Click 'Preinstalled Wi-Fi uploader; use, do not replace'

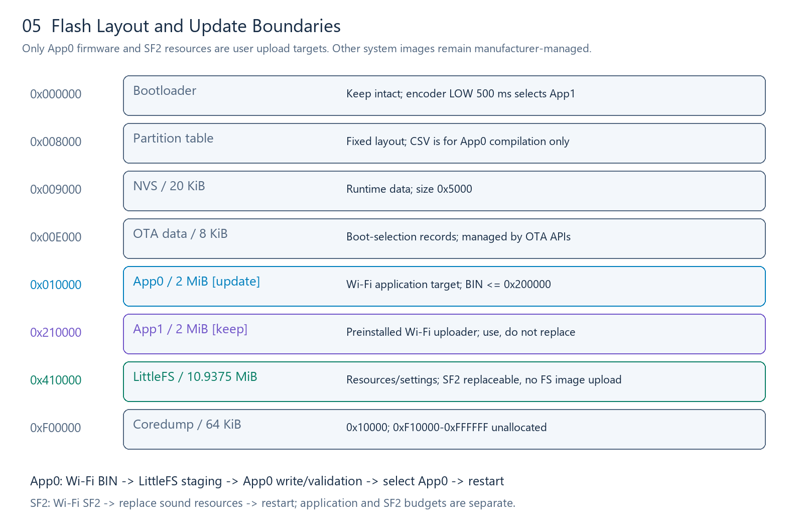tap(461, 332)
